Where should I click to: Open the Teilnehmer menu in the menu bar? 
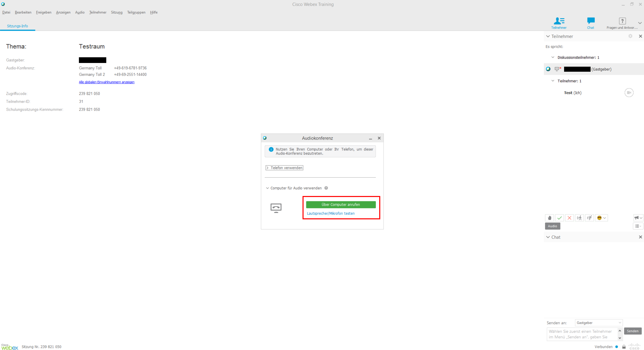(x=98, y=12)
